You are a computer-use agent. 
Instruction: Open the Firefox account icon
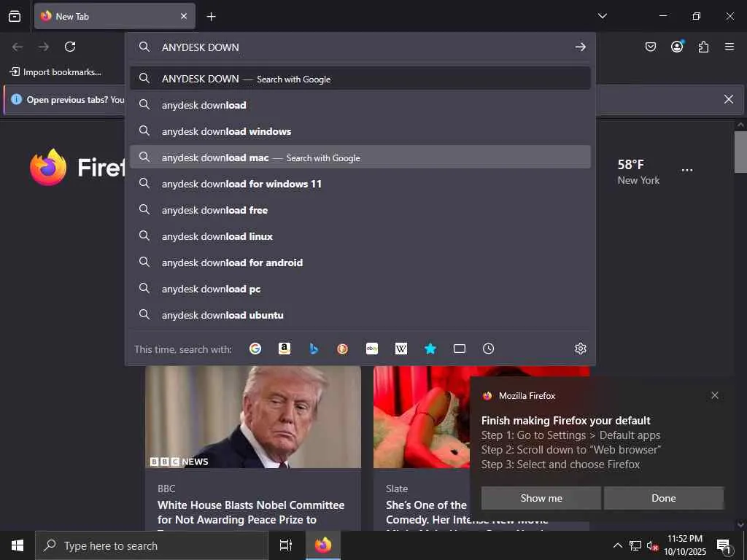pos(677,46)
